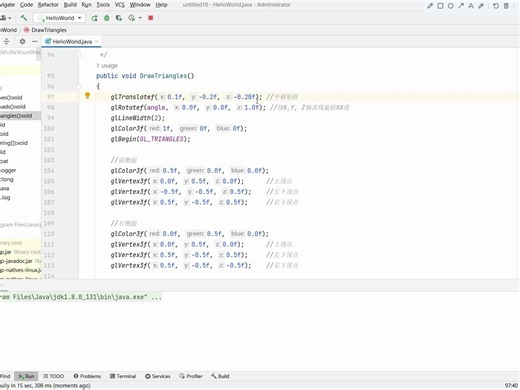Run HelloWorld with coverage icon
Viewport: 520px width, 390px height.
(119, 18)
